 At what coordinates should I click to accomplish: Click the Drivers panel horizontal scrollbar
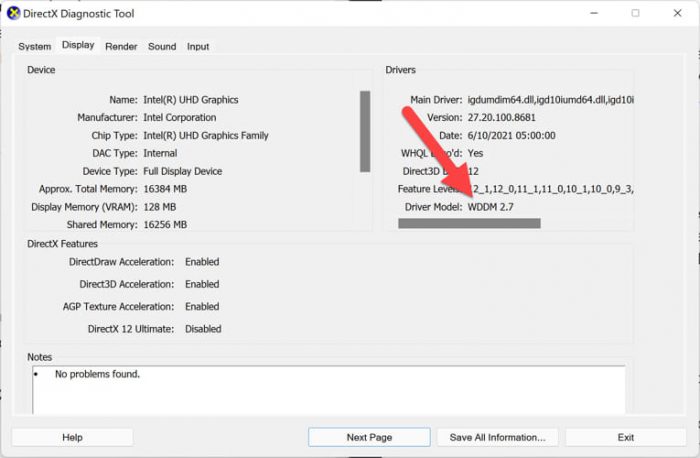(x=469, y=223)
